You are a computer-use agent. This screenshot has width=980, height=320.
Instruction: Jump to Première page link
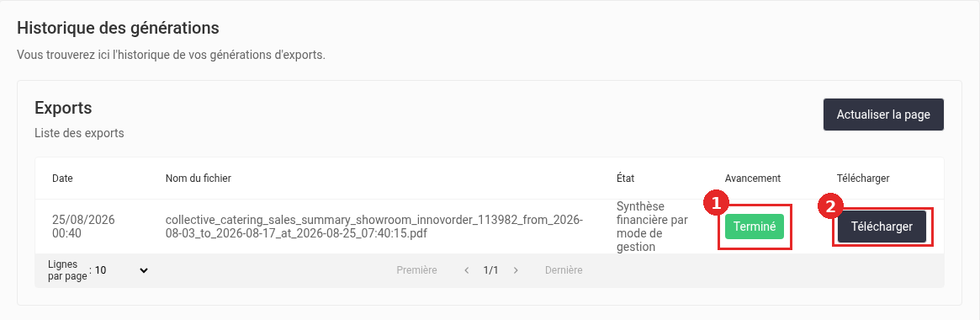click(417, 270)
